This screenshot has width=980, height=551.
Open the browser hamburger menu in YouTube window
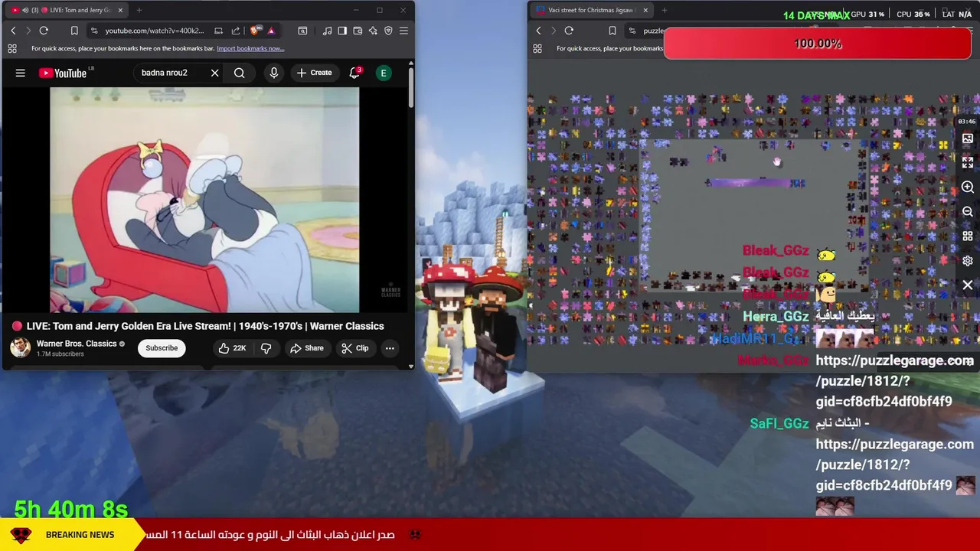403,31
